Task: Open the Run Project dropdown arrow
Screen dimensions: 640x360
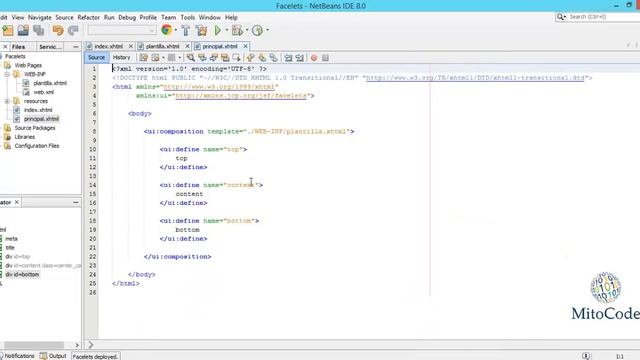Action: click(x=227, y=30)
